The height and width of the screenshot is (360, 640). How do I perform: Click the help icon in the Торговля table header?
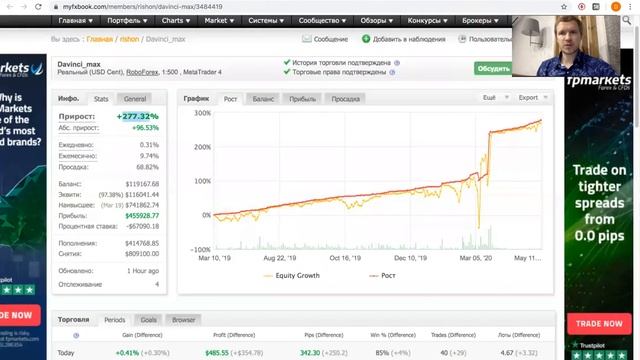pos(76,335)
